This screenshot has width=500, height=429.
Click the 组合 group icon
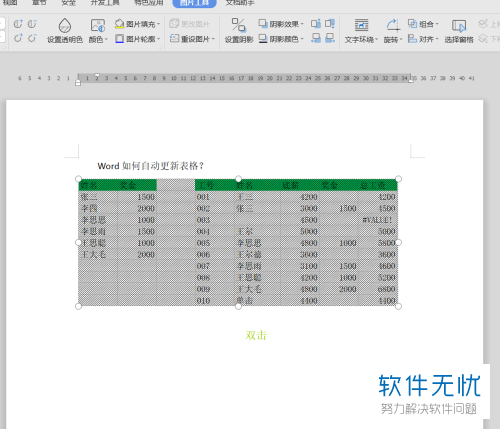click(412, 24)
